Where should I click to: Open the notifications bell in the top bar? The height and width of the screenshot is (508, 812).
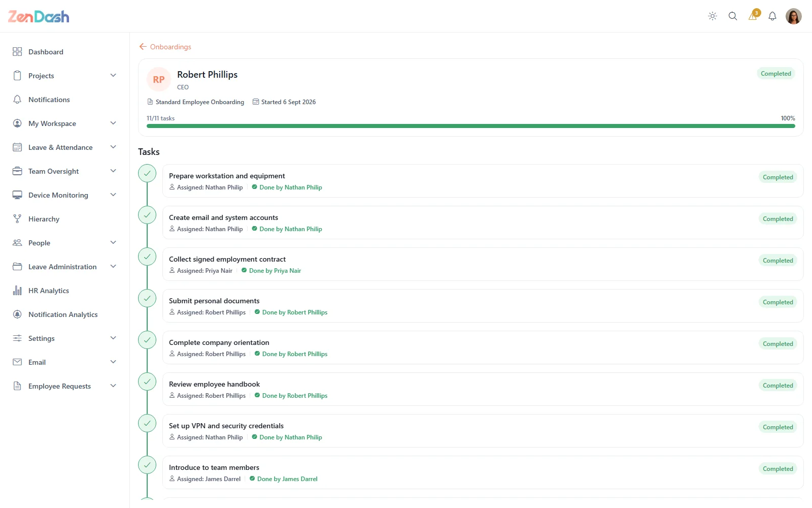click(772, 16)
